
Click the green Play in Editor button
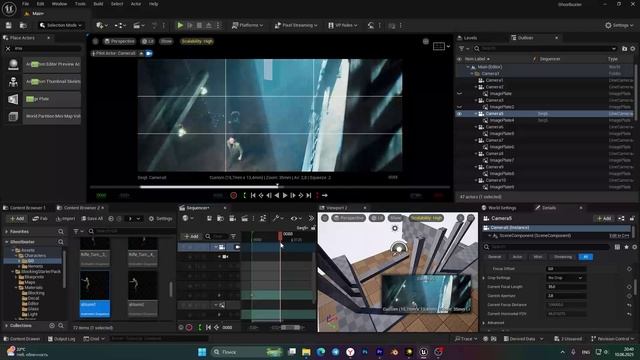(x=180, y=25)
